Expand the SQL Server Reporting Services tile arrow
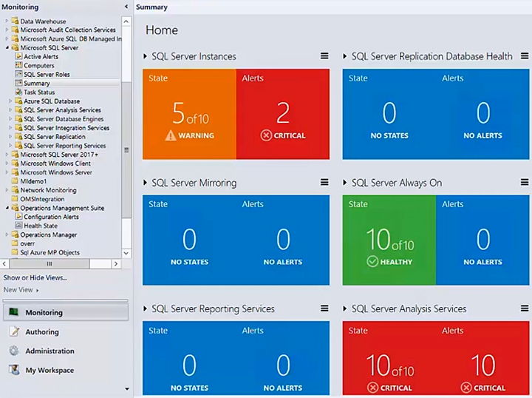Screen dimensions: 532x398 146,308
